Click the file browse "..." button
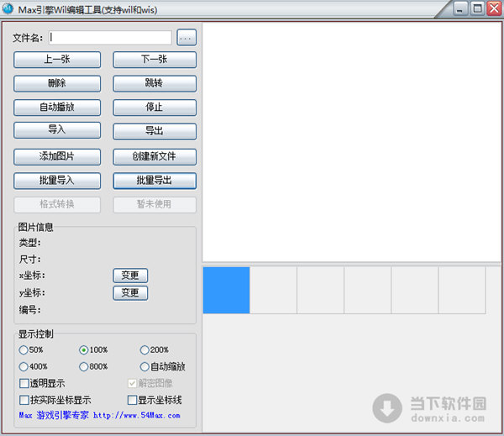This screenshot has width=504, height=436. pos(186,38)
